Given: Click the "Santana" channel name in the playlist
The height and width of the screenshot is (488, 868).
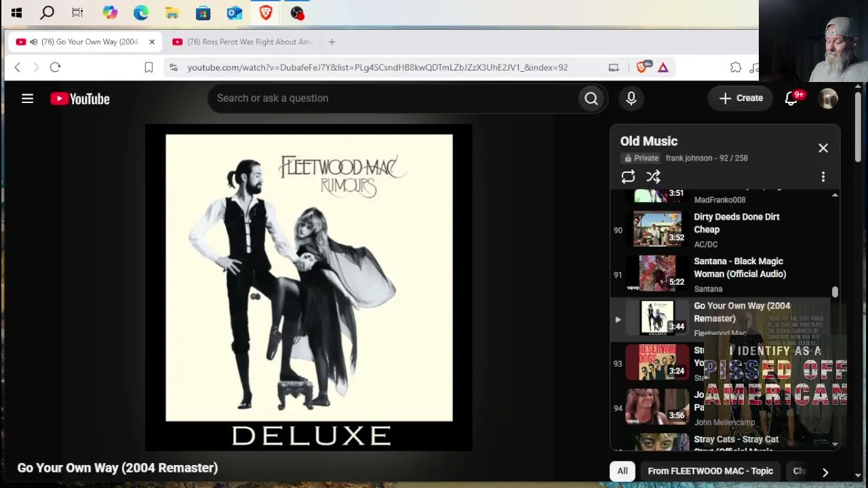Looking at the screenshot, I should pyautogui.click(x=708, y=289).
